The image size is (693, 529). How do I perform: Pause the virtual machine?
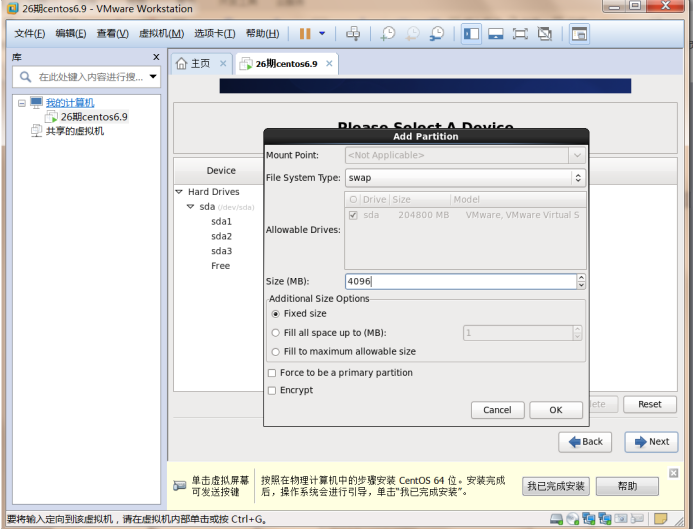click(x=305, y=34)
